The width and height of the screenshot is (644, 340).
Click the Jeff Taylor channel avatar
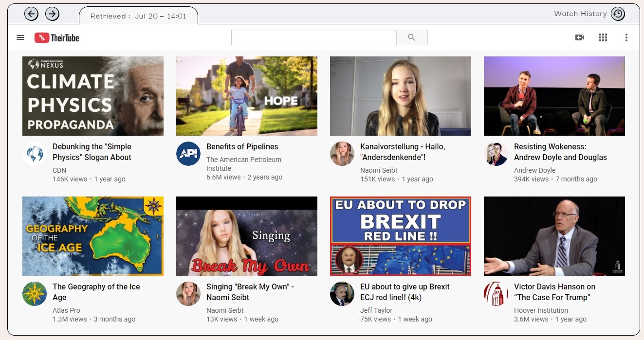342,294
